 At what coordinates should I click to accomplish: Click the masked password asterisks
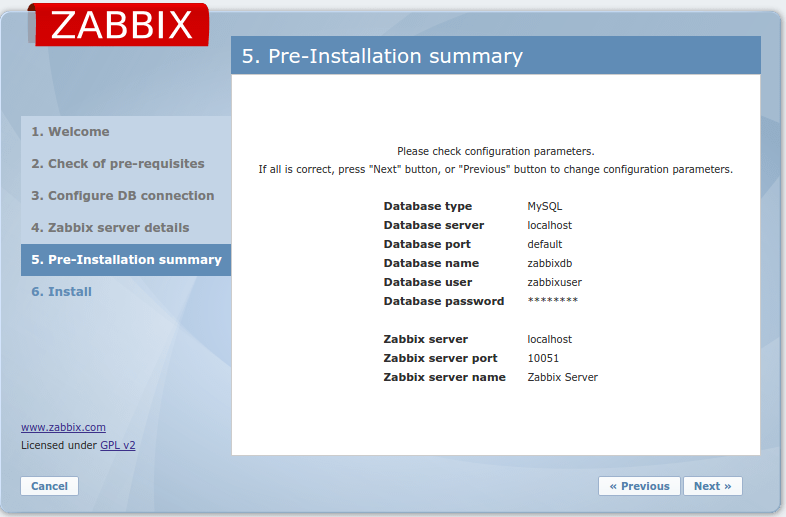(x=552, y=300)
